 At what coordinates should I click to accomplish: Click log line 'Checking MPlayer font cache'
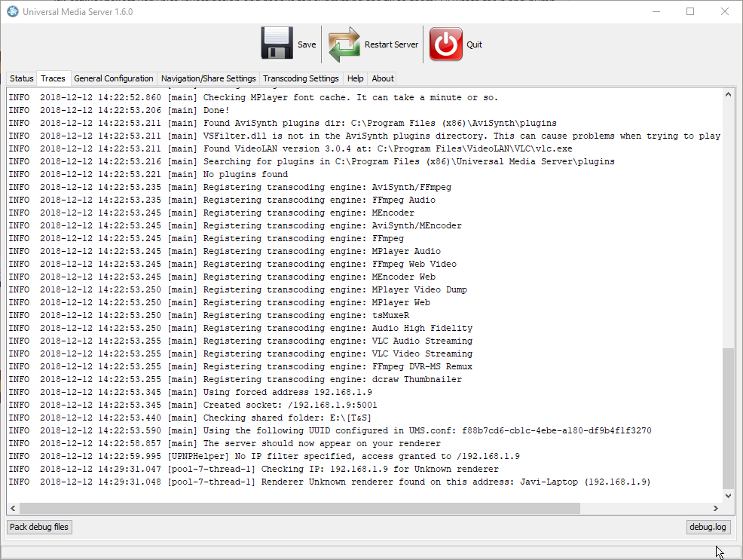pos(253,97)
